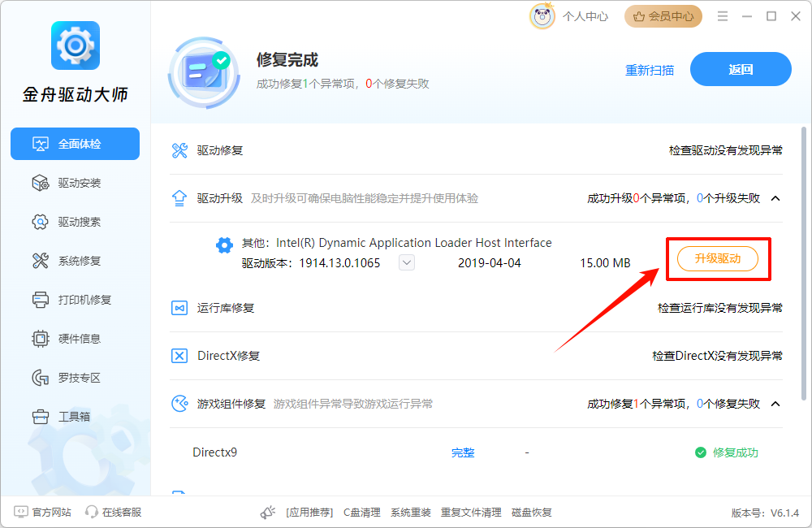The height and width of the screenshot is (528, 812).
Task: Open 会员中心 button
Action: [663, 16]
